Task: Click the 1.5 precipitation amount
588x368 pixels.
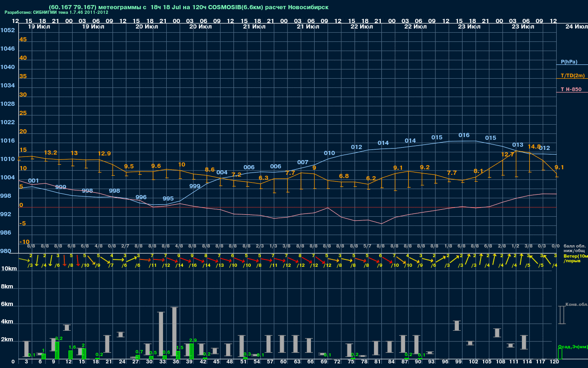Action: point(180,348)
